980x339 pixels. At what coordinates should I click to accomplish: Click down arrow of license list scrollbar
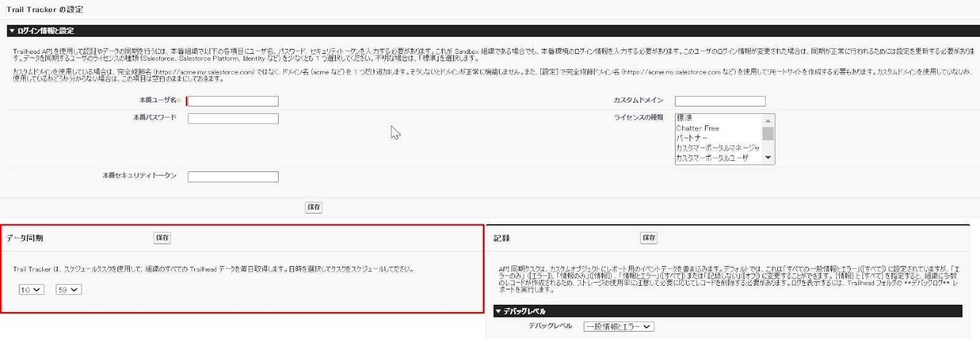[x=768, y=158]
